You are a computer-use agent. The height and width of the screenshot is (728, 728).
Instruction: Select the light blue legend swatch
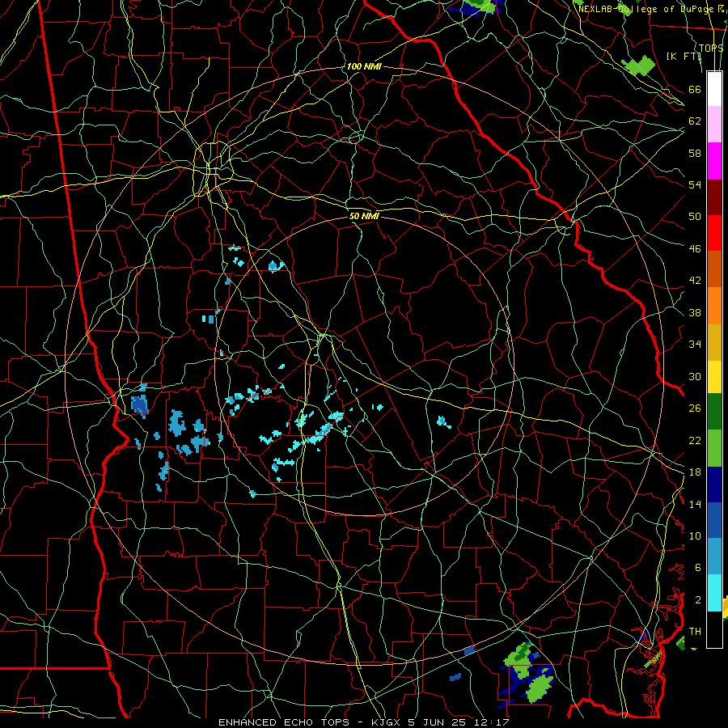(x=714, y=557)
